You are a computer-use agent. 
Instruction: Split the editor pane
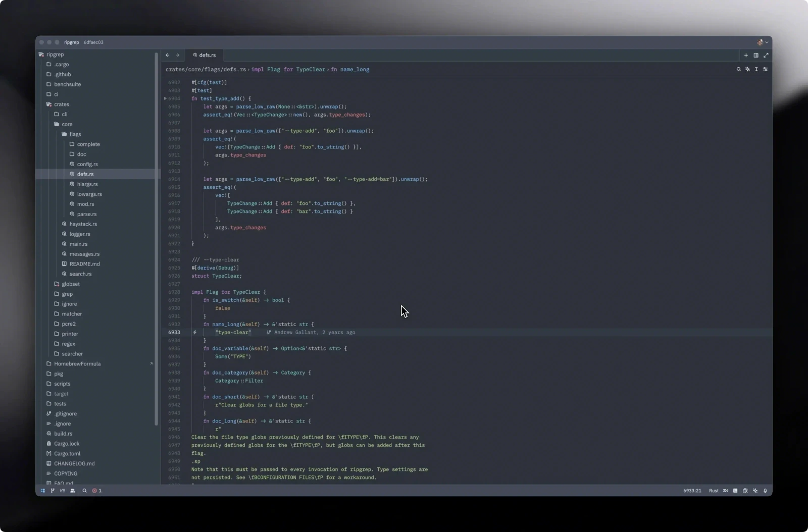click(756, 55)
